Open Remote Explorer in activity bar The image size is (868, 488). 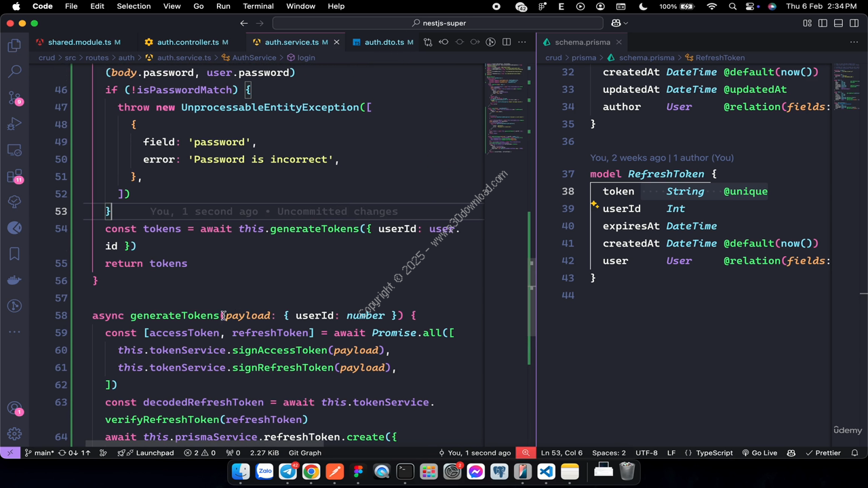pos(14,150)
